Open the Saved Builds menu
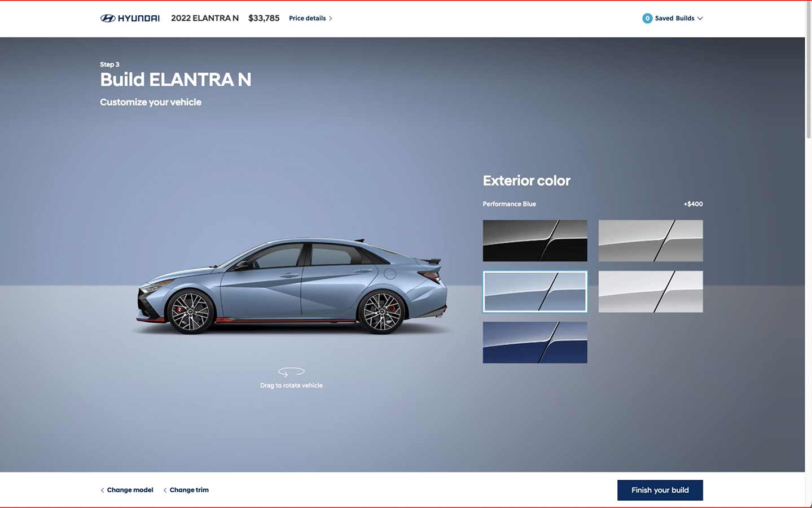The image size is (812, 508). click(673, 18)
